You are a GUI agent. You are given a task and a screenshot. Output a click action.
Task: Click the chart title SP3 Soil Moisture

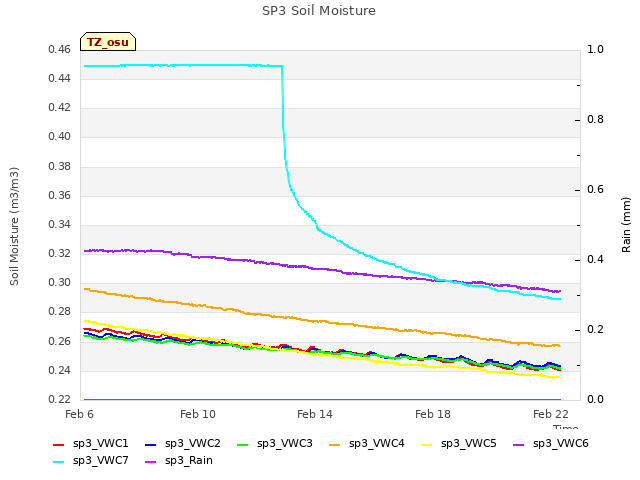coord(319,11)
